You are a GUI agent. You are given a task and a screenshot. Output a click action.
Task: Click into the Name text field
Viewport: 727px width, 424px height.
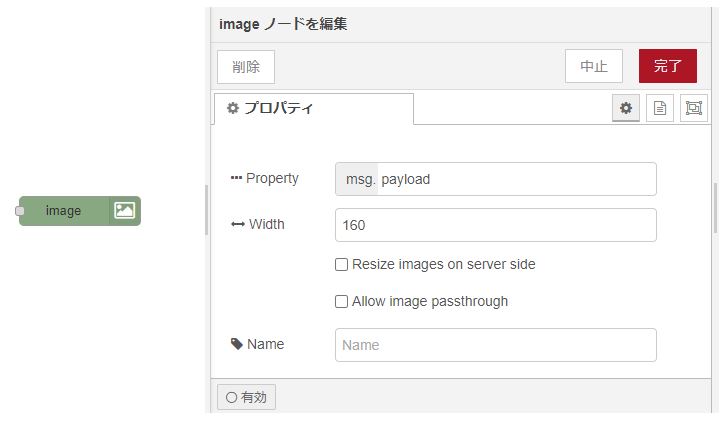(x=495, y=345)
